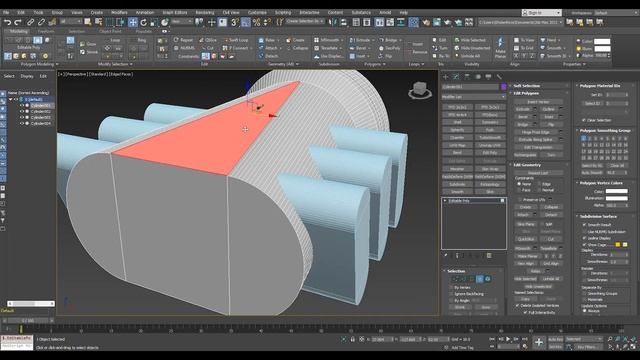Click the Select by Name icon

click(x=98, y=22)
